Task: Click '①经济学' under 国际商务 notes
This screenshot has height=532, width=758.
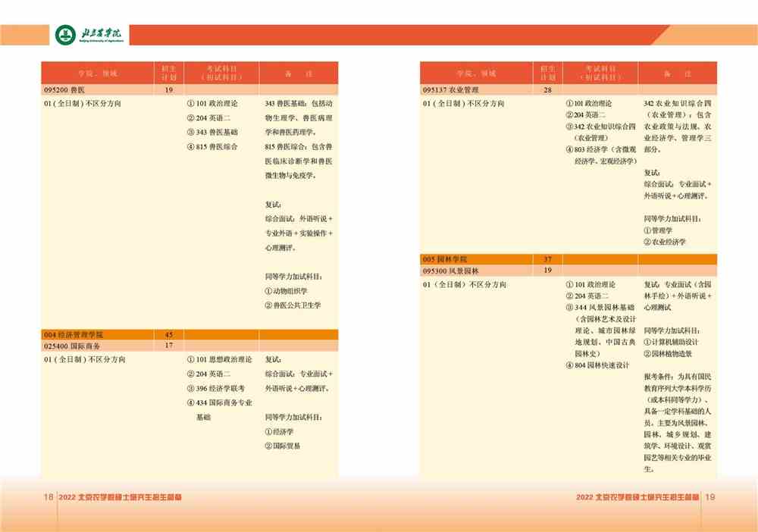Action: tap(279, 432)
